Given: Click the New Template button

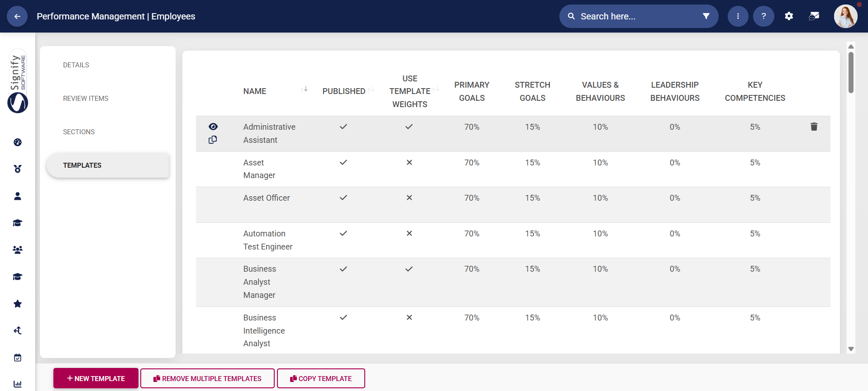Looking at the screenshot, I should [96, 378].
